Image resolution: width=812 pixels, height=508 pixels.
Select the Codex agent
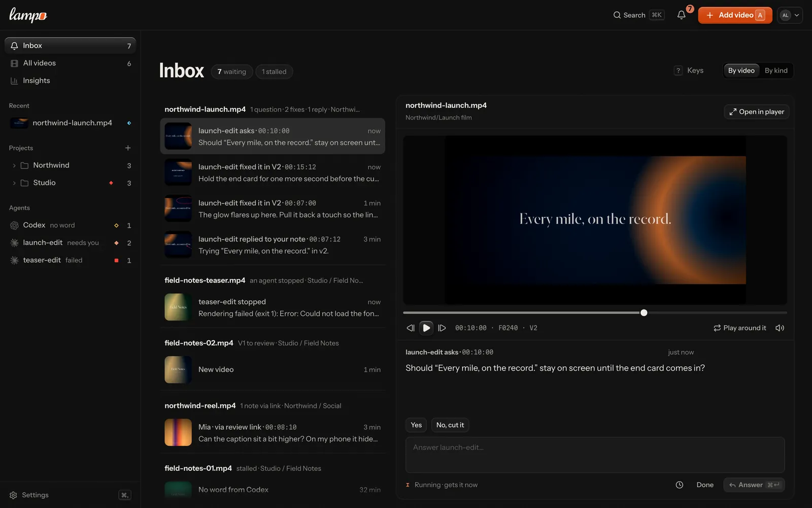pos(70,225)
